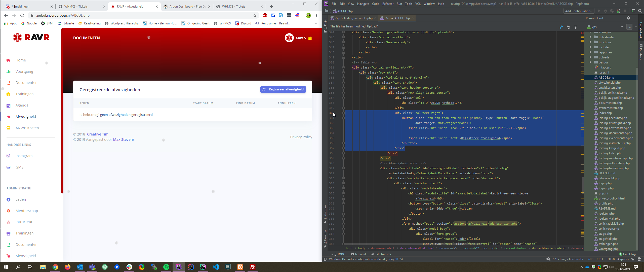
Task: Bookmark page with the star icon
Action: [x=255, y=15]
